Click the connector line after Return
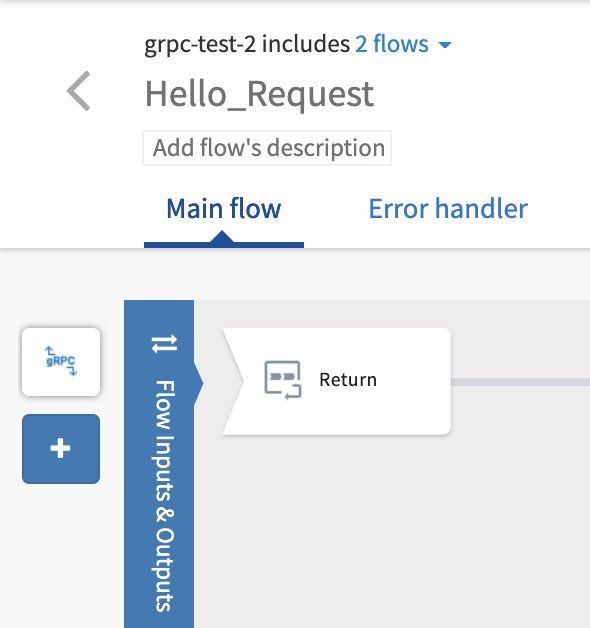This screenshot has width=590, height=628. (x=520, y=382)
